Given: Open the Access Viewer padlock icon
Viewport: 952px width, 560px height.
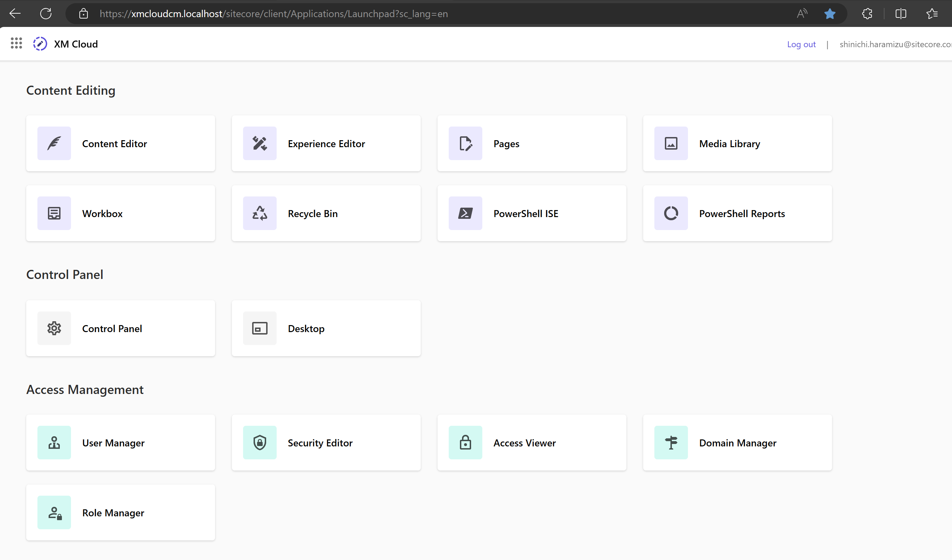Looking at the screenshot, I should click(x=466, y=443).
